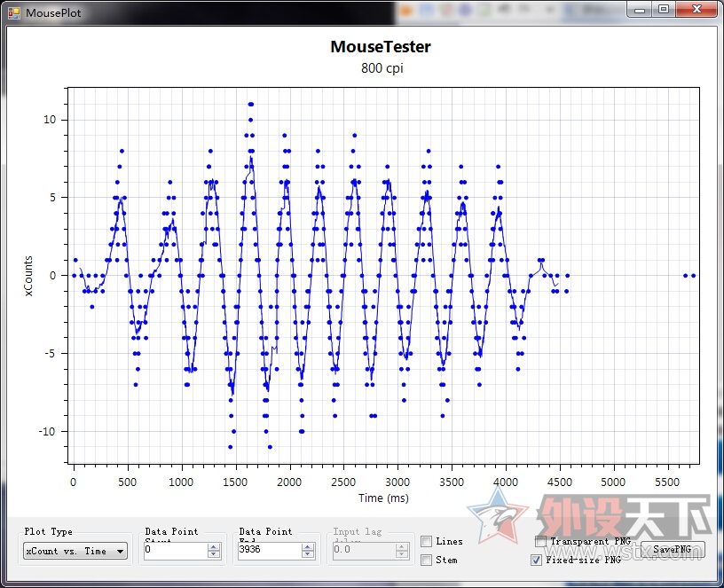Open the Plot Type dropdown
The width and height of the screenshot is (724, 588).
point(75,551)
